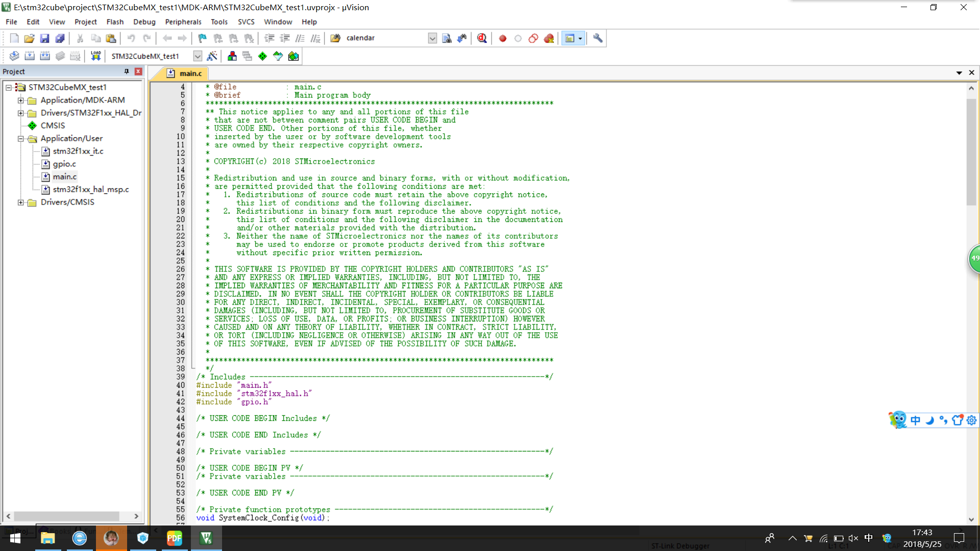The height and width of the screenshot is (551, 980).
Task: Open stm32f1xx_it.c in the project tree
Action: (78, 151)
